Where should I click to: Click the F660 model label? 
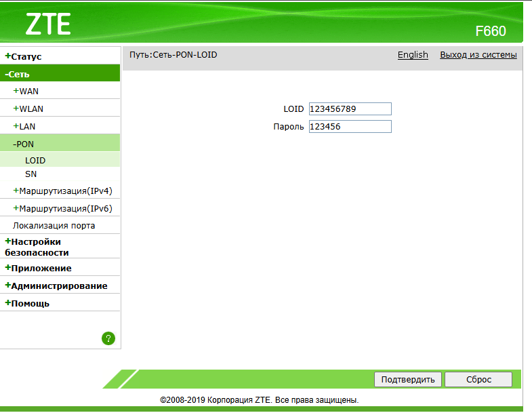tap(491, 31)
